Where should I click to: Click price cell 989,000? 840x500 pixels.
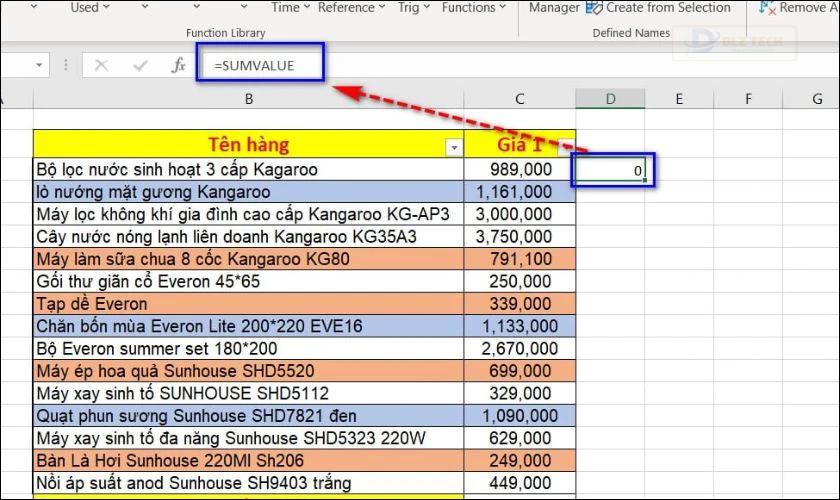(520, 169)
